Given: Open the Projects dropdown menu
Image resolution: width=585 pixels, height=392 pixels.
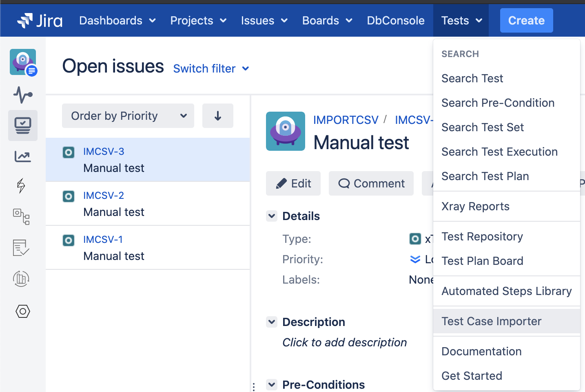Looking at the screenshot, I should pyautogui.click(x=199, y=20).
